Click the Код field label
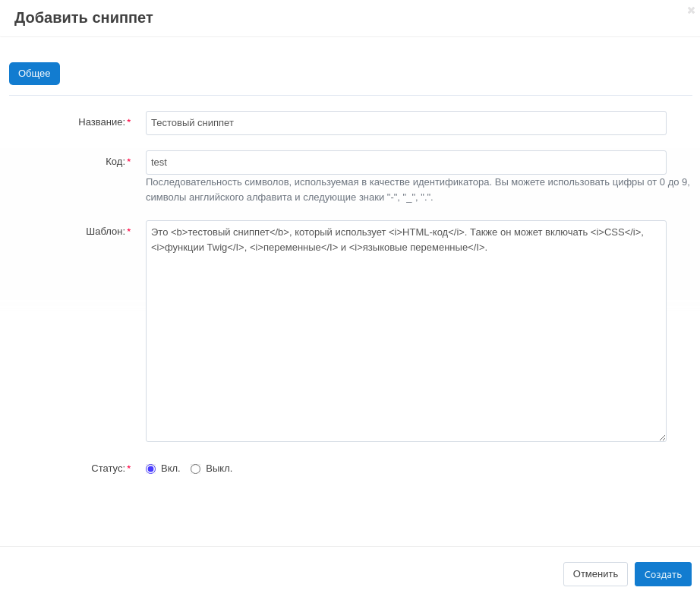Viewport: 700px width, 600px height. 115,162
